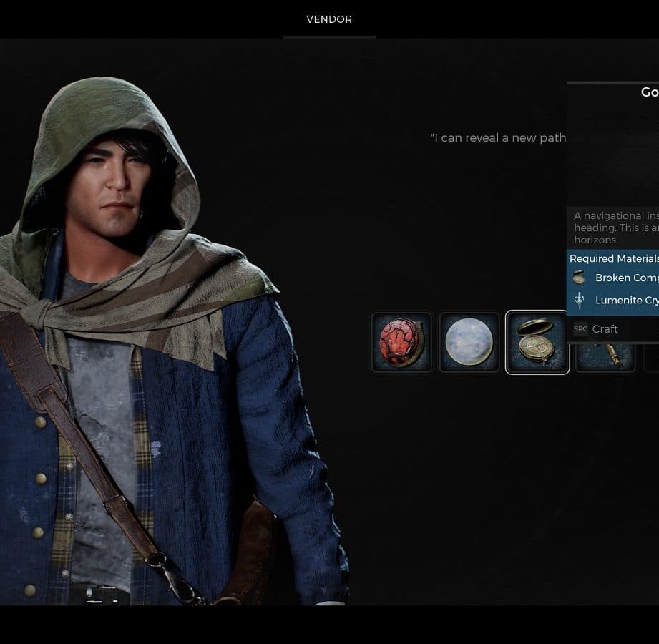Select the golden compass item

pyautogui.click(x=537, y=342)
